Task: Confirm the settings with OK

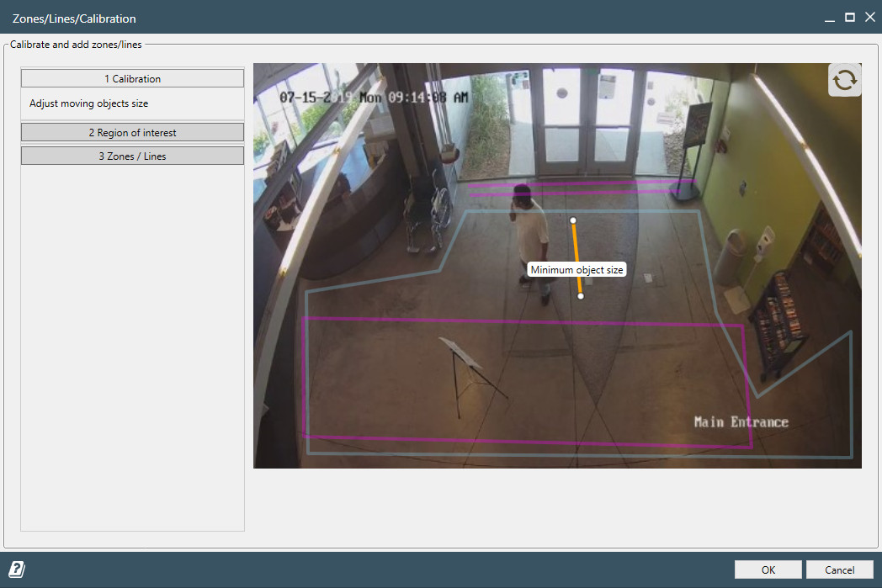Action: tap(768, 569)
